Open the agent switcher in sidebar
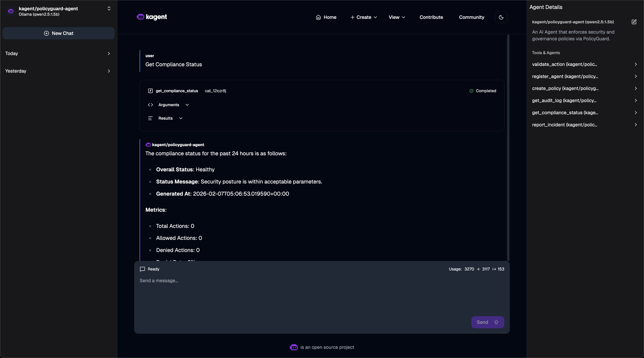 click(x=109, y=9)
